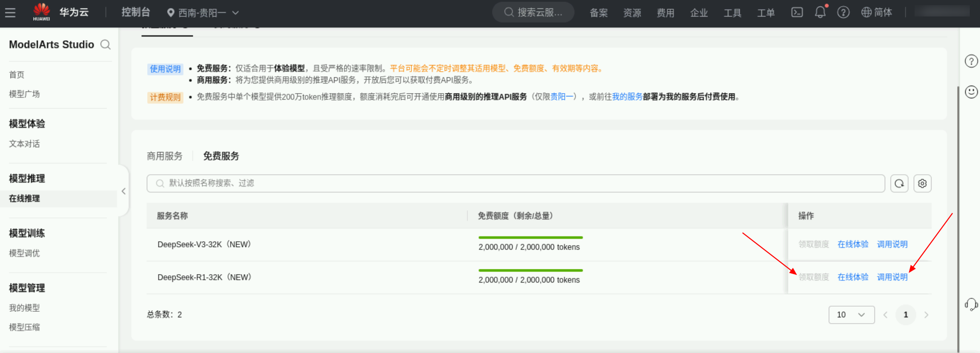Click DeepSeek-V3-32K quota progress bar
This screenshot has width=980, height=353.
point(531,238)
